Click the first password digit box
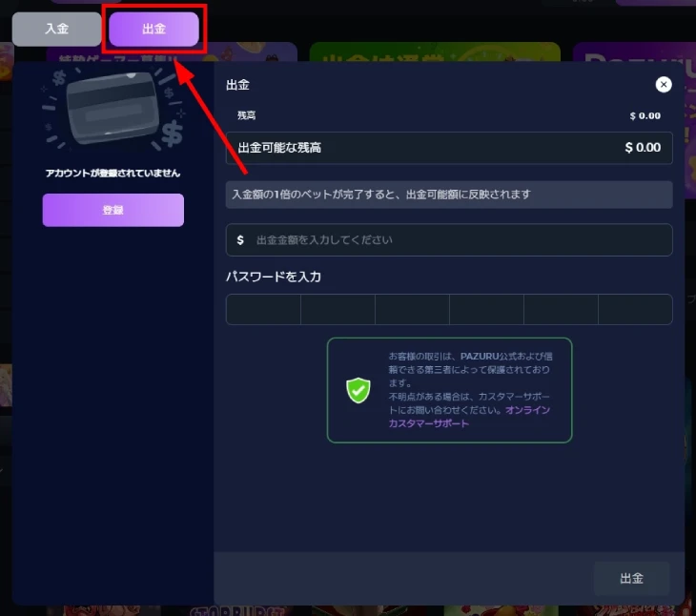The height and width of the screenshot is (616, 696). point(263,309)
